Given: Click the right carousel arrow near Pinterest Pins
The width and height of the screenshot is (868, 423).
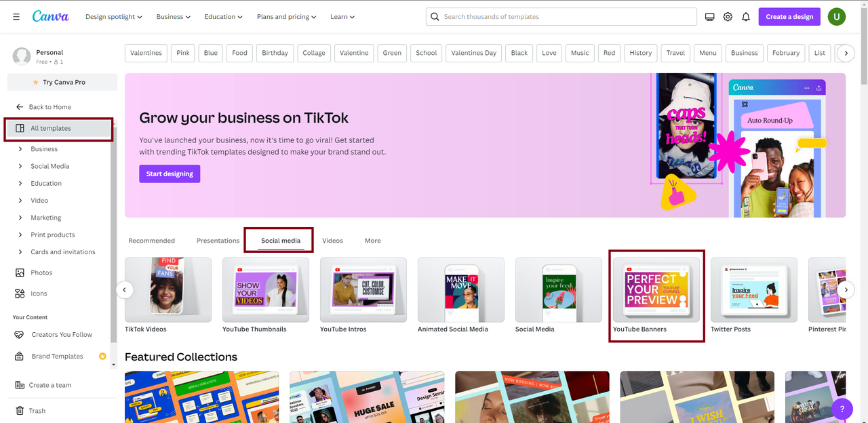Looking at the screenshot, I should [845, 290].
